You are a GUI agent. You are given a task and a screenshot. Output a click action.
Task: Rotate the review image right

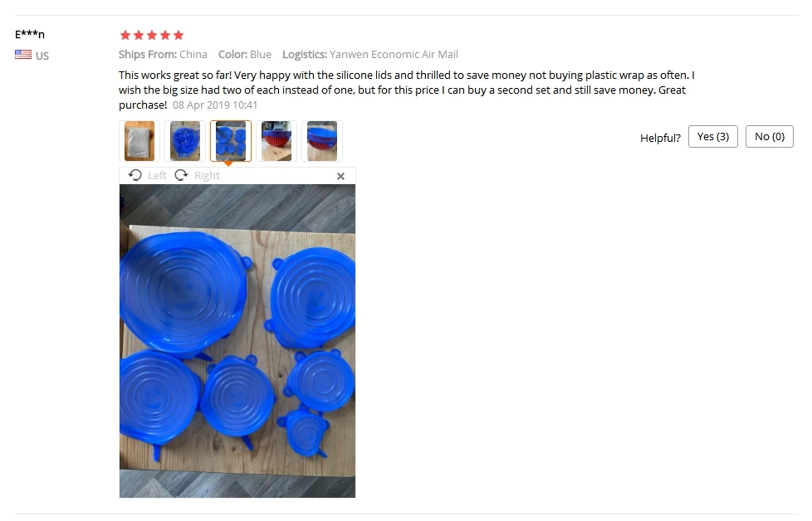pos(198,175)
